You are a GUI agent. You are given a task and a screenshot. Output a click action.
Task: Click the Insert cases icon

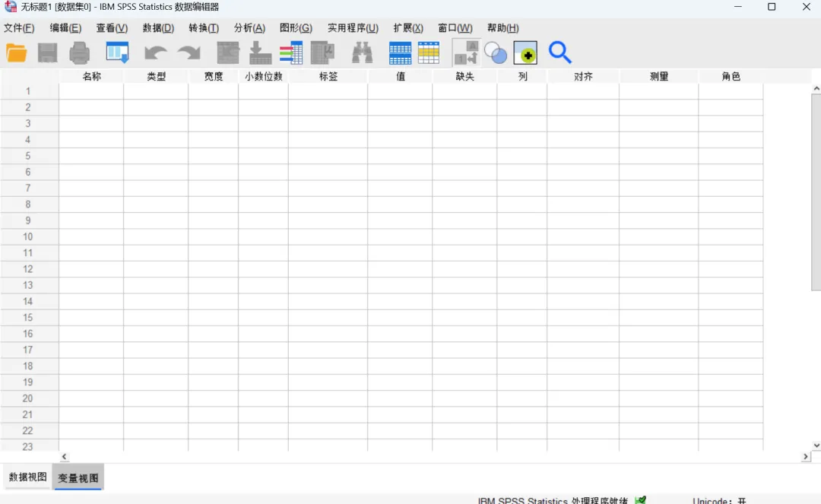pos(400,53)
